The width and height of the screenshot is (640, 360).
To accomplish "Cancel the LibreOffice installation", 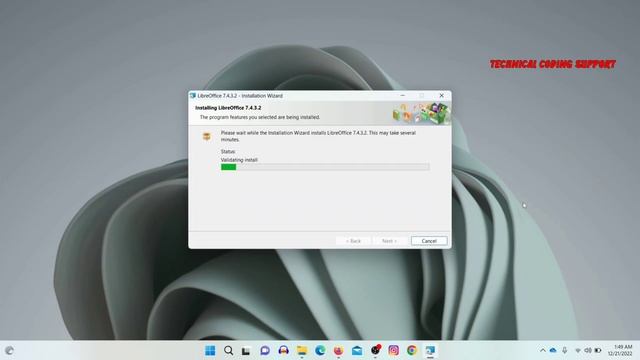I will click(x=429, y=241).
